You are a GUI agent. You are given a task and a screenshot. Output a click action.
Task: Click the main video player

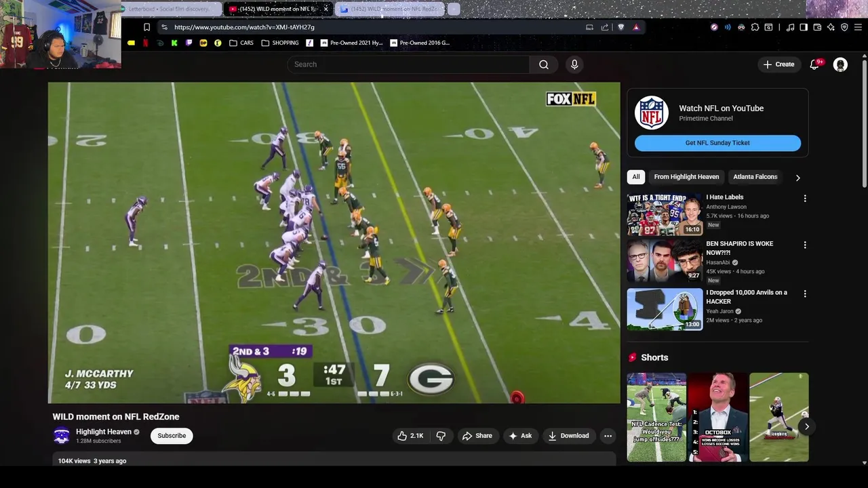tap(334, 243)
